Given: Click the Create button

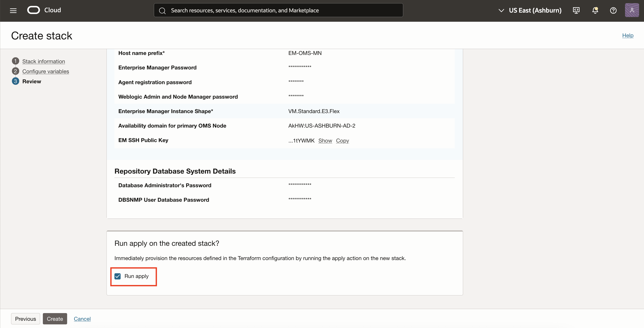Looking at the screenshot, I should (x=55, y=319).
